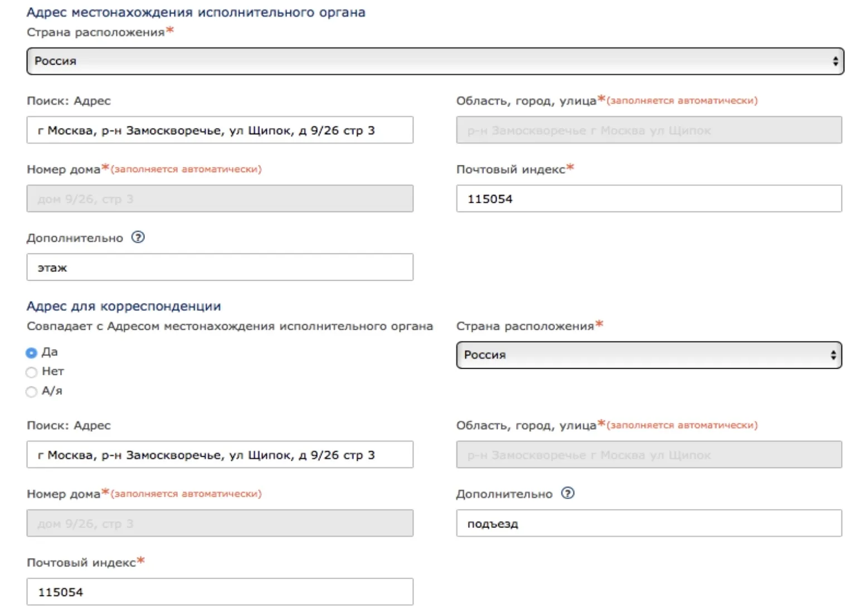
Task: Click Адрес местонахождения исполнительного органа heading
Action: click(x=196, y=12)
